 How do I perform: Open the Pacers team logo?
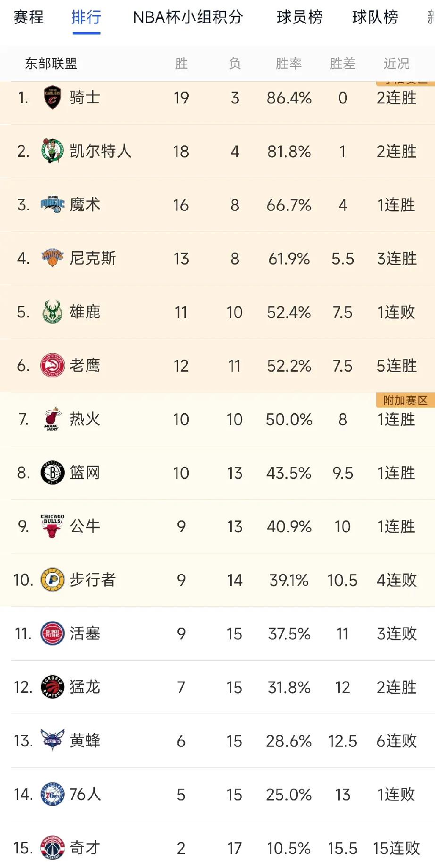[x=52, y=579]
